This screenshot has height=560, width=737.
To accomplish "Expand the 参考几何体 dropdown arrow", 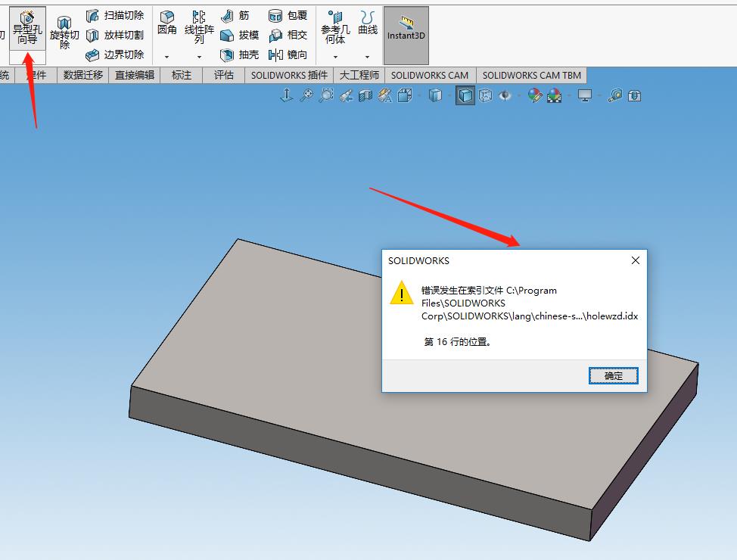I will (x=335, y=57).
